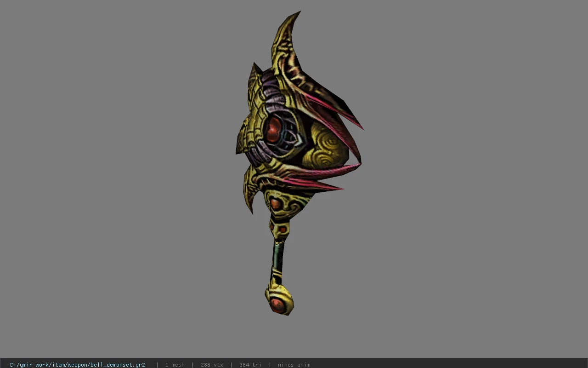Click the file path bell_demonset.gr2 in status bar
The image size is (588, 368).
pyautogui.click(x=78, y=365)
